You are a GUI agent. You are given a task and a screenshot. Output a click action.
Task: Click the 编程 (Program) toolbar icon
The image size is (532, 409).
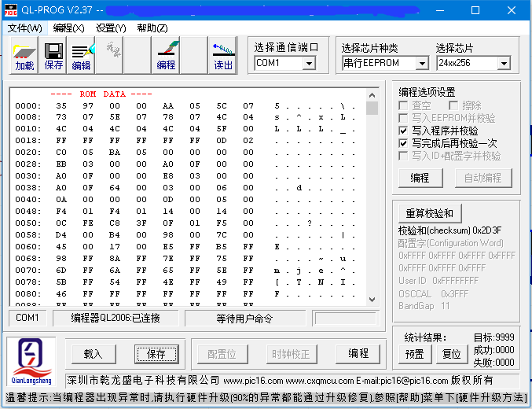point(166,55)
